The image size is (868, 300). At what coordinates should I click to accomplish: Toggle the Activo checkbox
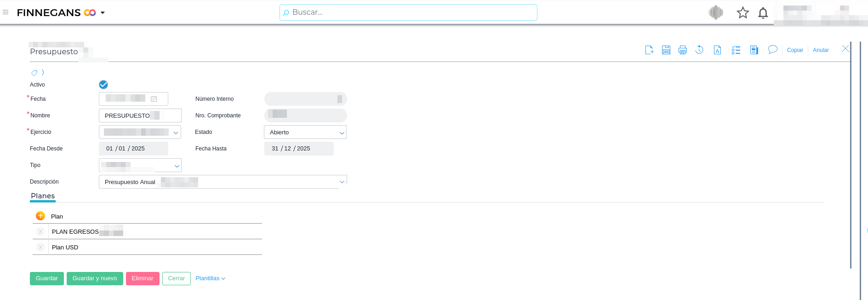click(103, 85)
